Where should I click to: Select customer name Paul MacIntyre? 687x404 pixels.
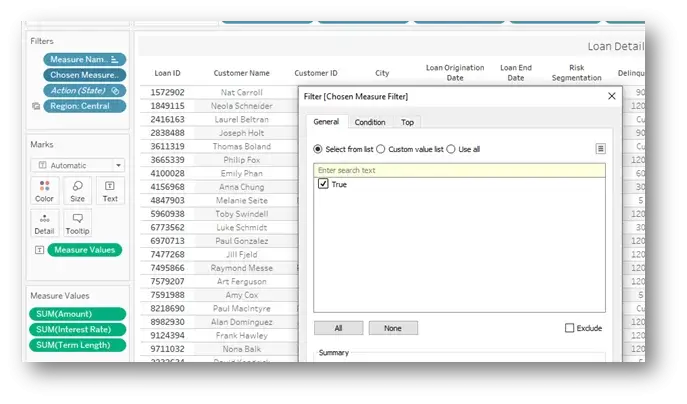tap(241, 308)
